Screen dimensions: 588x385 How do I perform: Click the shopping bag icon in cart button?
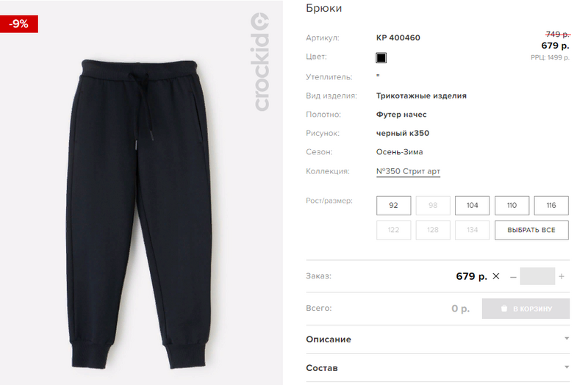[x=504, y=309]
